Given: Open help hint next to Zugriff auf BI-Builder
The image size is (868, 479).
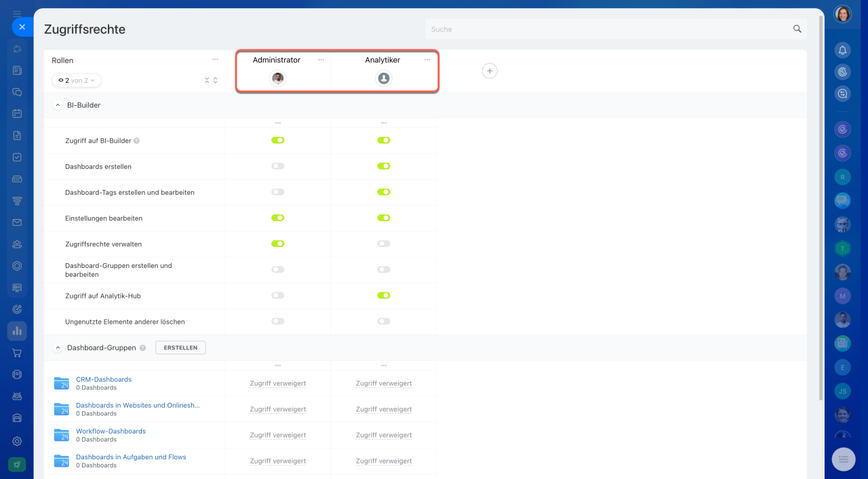Looking at the screenshot, I should click(x=137, y=141).
